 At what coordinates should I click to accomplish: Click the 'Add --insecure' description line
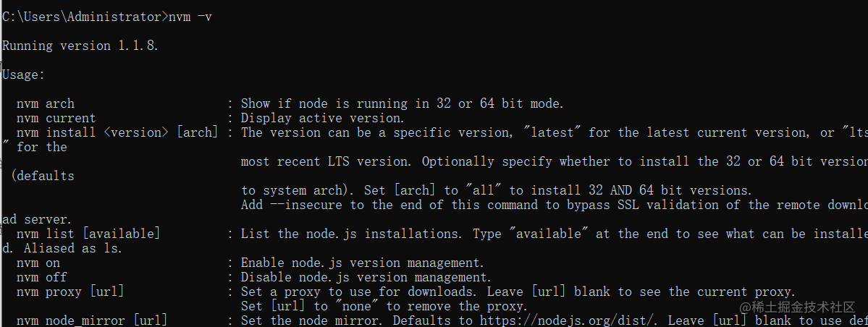point(555,205)
